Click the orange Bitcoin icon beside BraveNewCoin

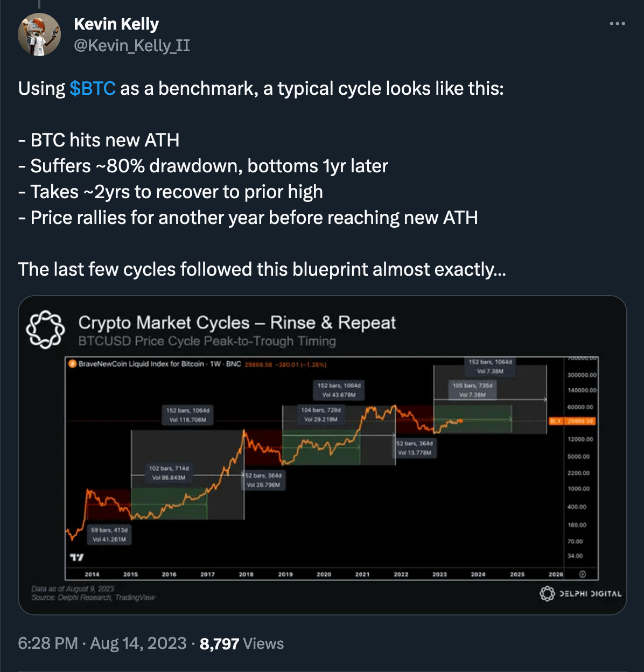coord(73,364)
